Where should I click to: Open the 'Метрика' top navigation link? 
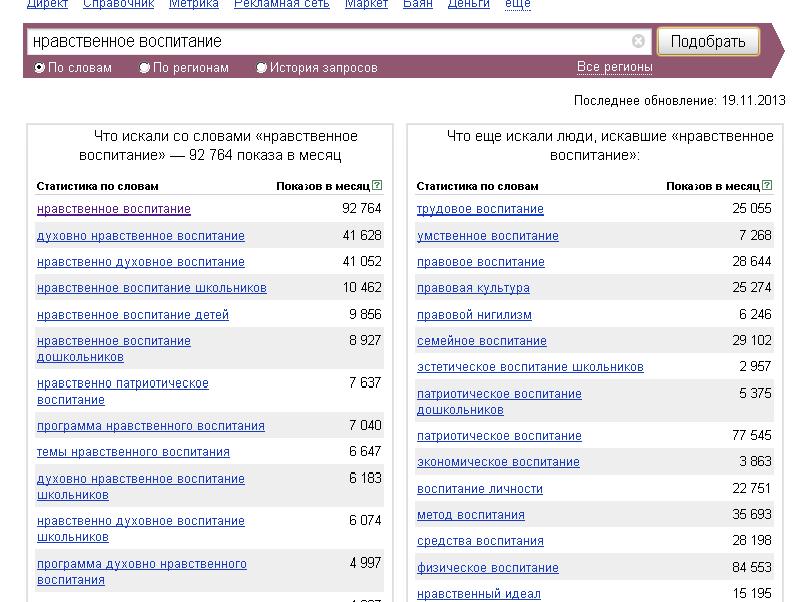193,4
